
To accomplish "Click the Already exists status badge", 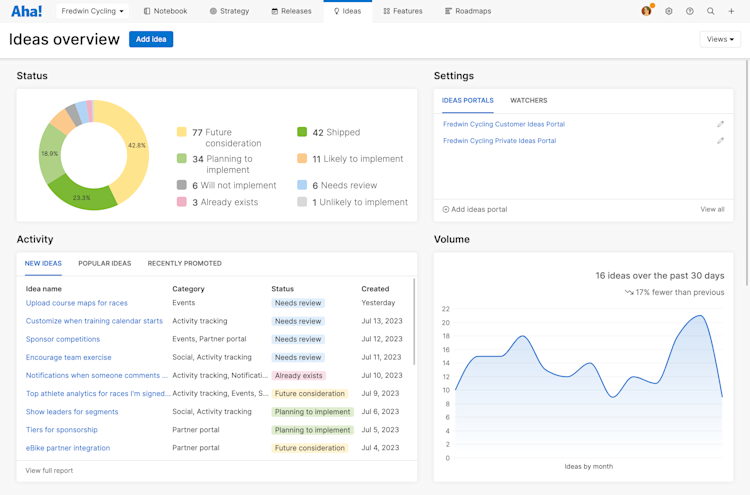I will click(298, 375).
